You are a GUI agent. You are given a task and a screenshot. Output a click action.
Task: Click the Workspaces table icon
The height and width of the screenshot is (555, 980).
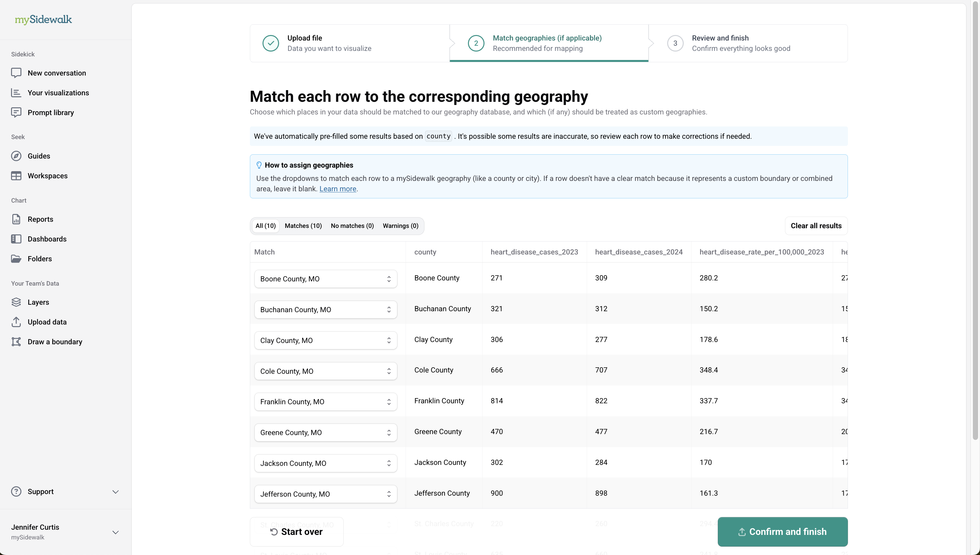pyautogui.click(x=16, y=176)
